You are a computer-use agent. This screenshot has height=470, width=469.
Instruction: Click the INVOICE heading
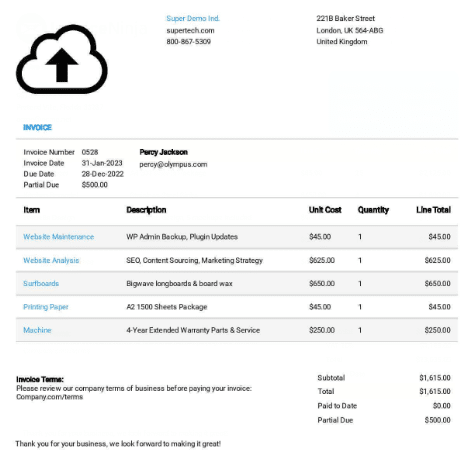click(37, 127)
